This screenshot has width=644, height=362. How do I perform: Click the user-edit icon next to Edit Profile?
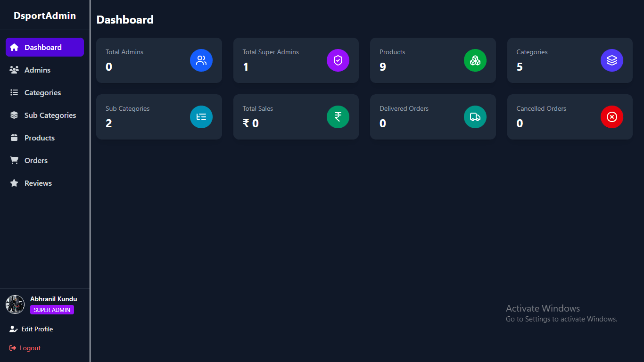pyautogui.click(x=13, y=329)
